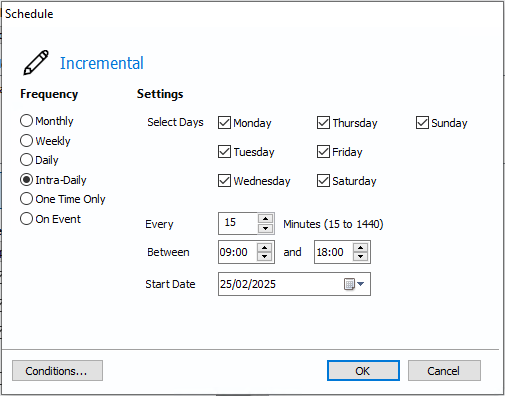
Task: Disable the Saturday checkbox
Action: (x=323, y=181)
